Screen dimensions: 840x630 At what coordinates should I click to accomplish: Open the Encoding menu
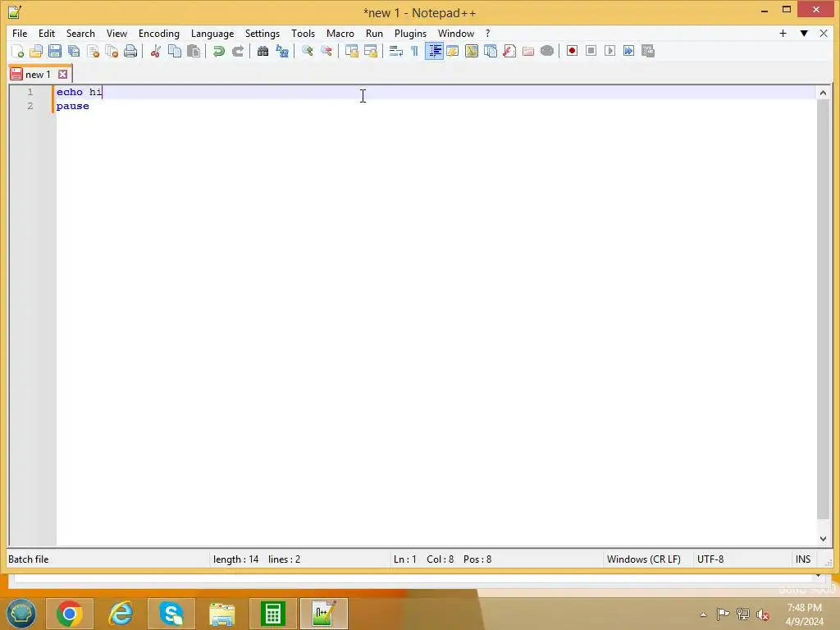pos(159,33)
